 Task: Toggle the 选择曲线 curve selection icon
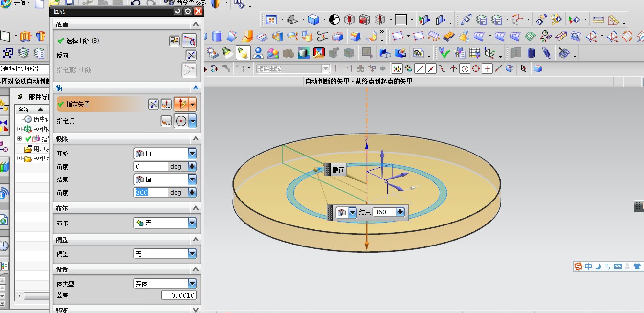189,41
